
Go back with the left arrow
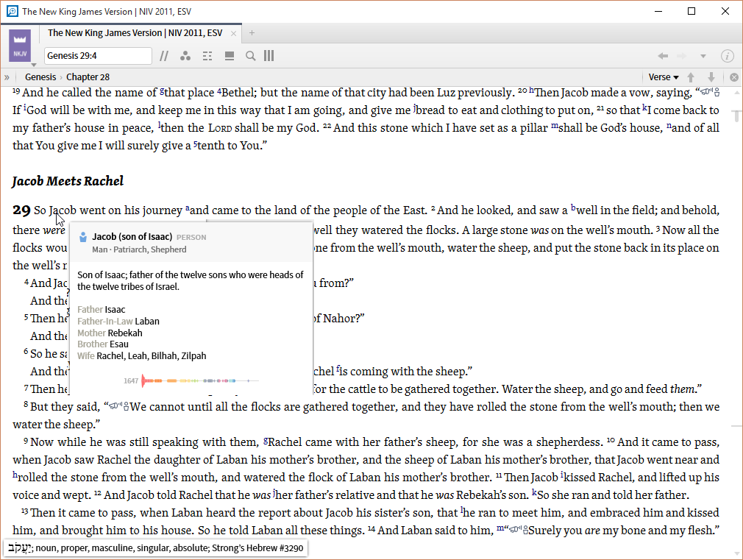click(663, 56)
